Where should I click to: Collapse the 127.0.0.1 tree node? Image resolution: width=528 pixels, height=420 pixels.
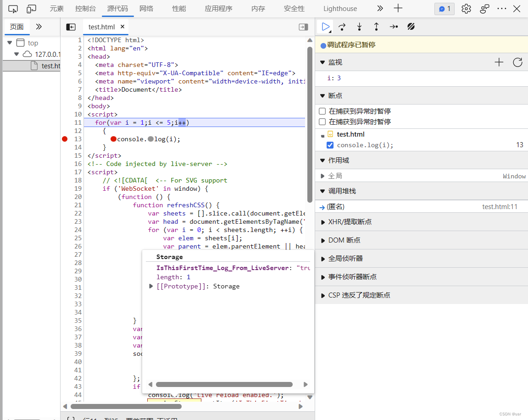click(16, 54)
